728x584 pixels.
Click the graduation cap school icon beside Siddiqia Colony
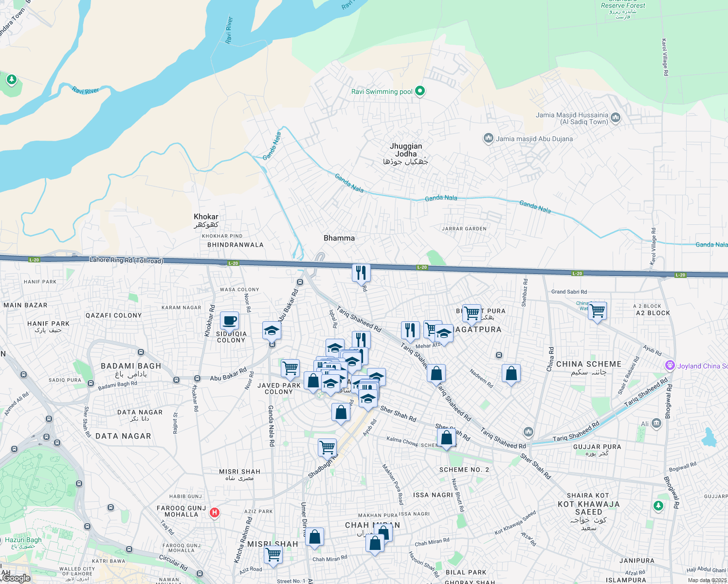[271, 330]
